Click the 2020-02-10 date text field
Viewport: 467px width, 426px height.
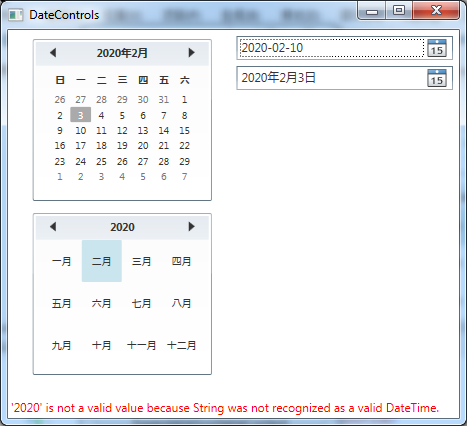[332, 48]
